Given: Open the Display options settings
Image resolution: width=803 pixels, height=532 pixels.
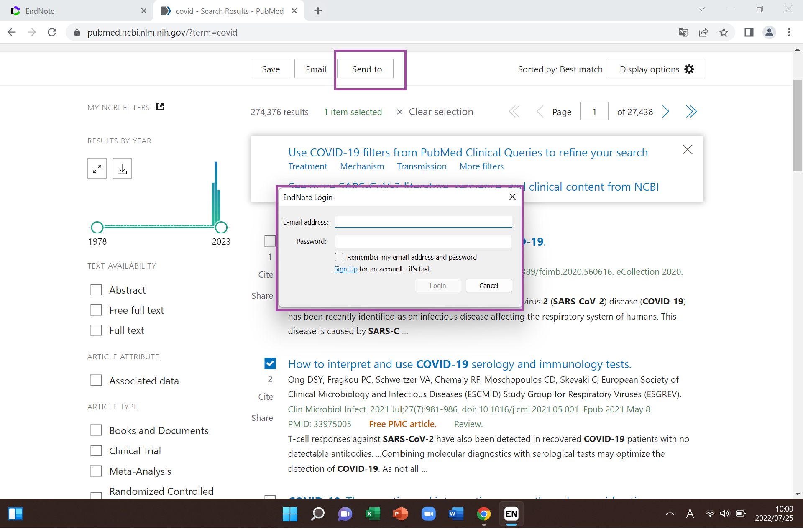Looking at the screenshot, I should [x=655, y=69].
